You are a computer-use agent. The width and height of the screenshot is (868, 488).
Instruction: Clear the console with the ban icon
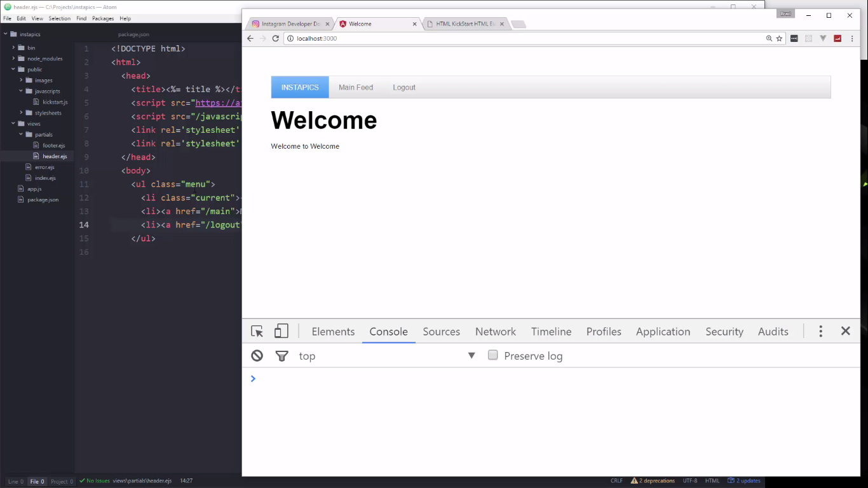pos(257,356)
